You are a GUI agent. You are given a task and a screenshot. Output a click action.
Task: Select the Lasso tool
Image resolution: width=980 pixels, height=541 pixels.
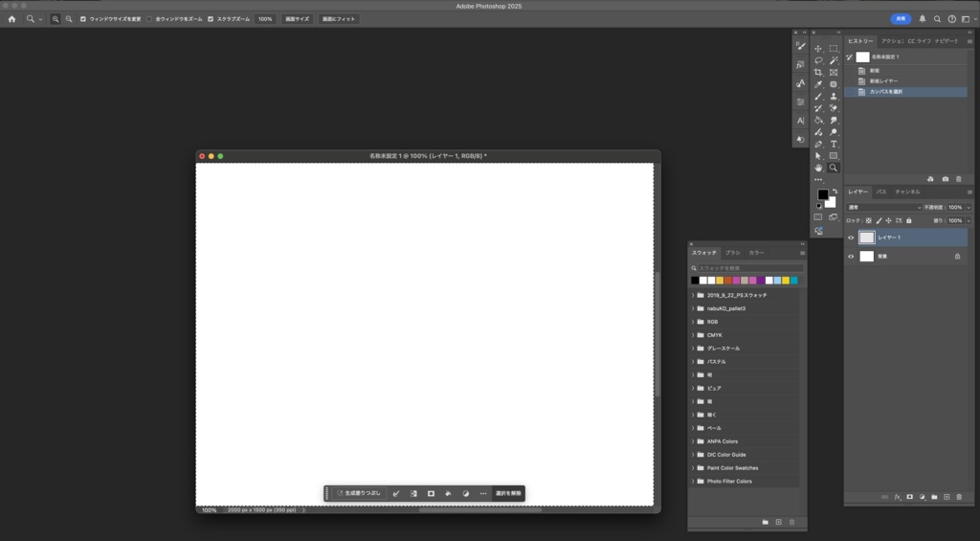(818, 60)
